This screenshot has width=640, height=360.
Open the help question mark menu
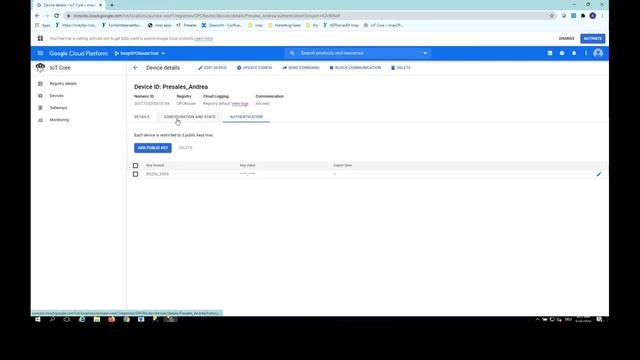[x=562, y=53]
